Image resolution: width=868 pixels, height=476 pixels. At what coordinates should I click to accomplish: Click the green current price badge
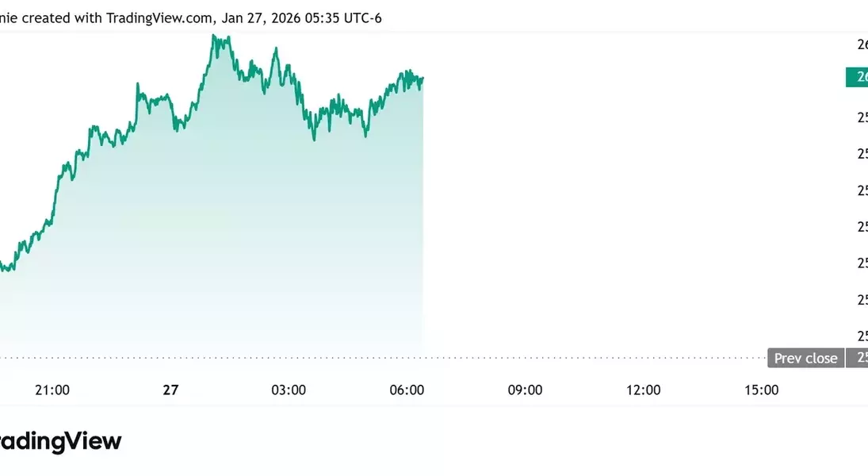pos(858,77)
